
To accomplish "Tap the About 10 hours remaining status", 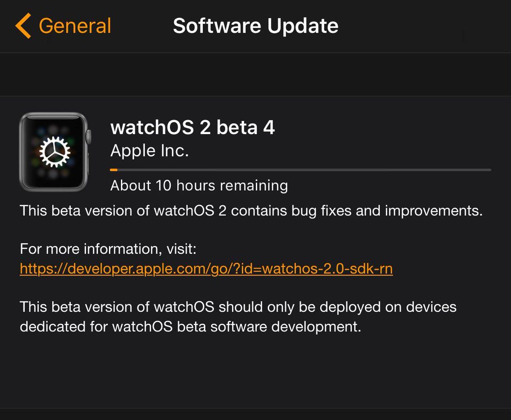I will click(x=199, y=186).
